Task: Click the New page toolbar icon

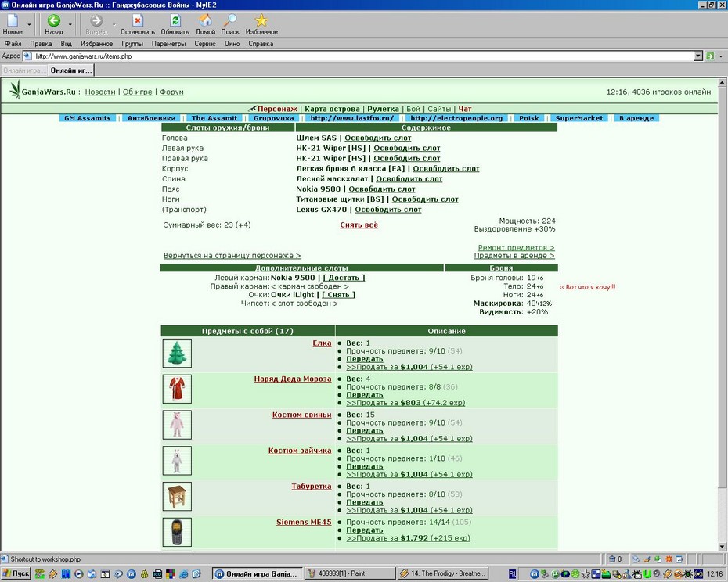Action: [x=13, y=20]
